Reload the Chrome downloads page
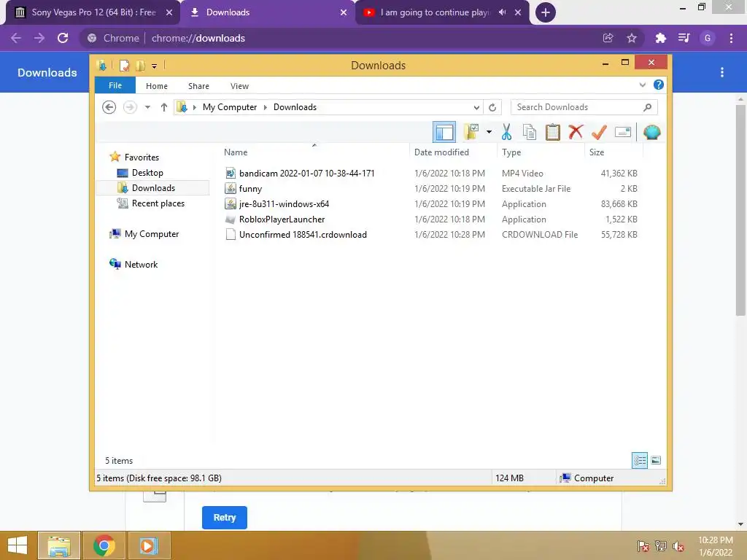 tap(63, 38)
